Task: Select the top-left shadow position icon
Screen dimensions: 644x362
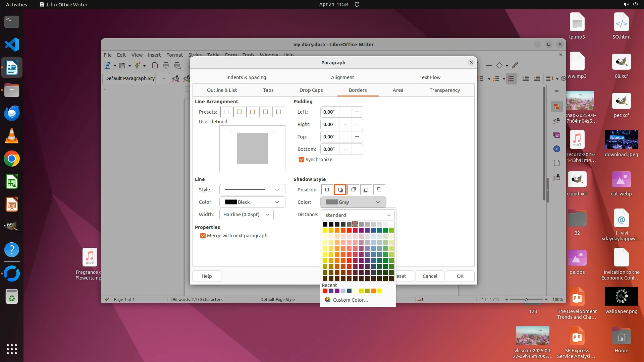Action: point(379,190)
